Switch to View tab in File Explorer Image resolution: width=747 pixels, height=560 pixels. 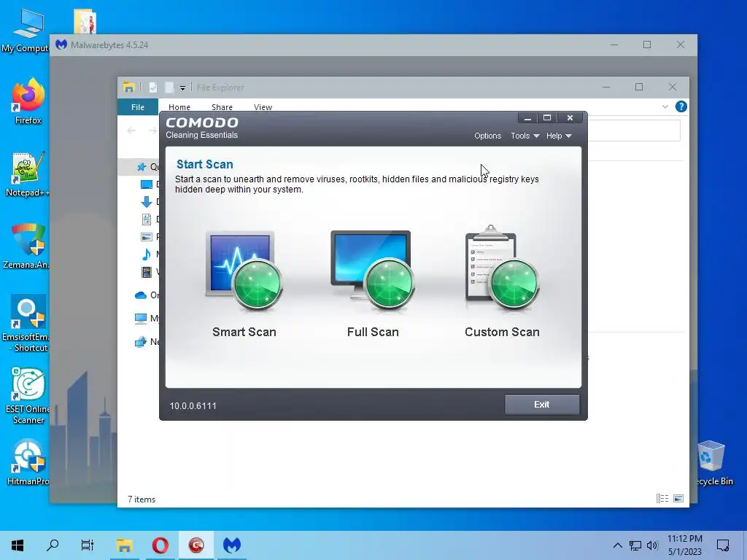point(263,107)
